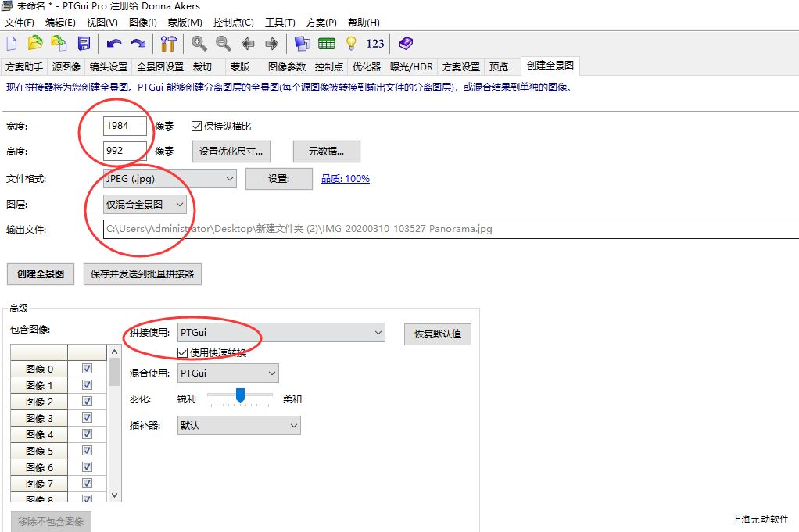The image size is (799, 532).
Task: Expand the 图层 仅混合全景图 dropdown
Action: click(x=145, y=205)
